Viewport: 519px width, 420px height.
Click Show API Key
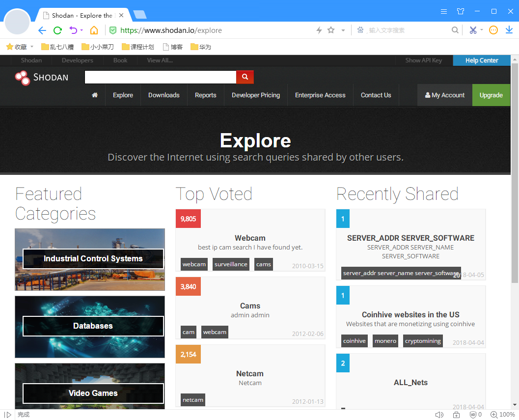(x=424, y=60)
